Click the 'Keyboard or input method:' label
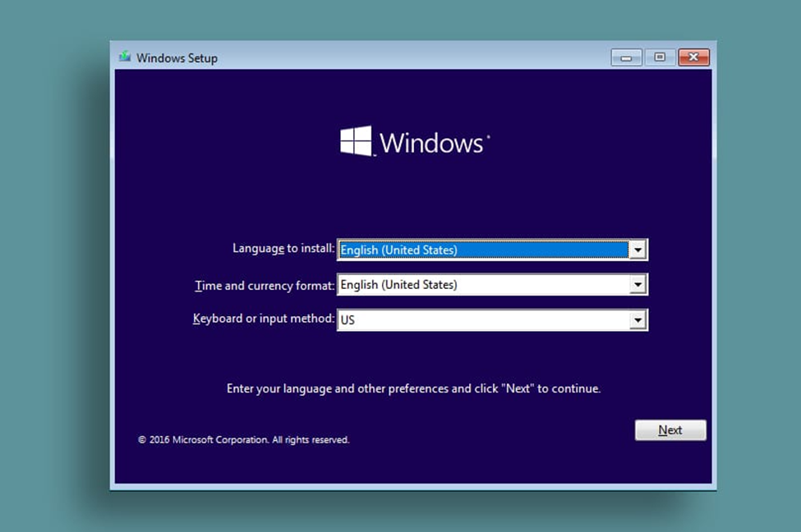 pyautogui.click(x=264, y=319)
